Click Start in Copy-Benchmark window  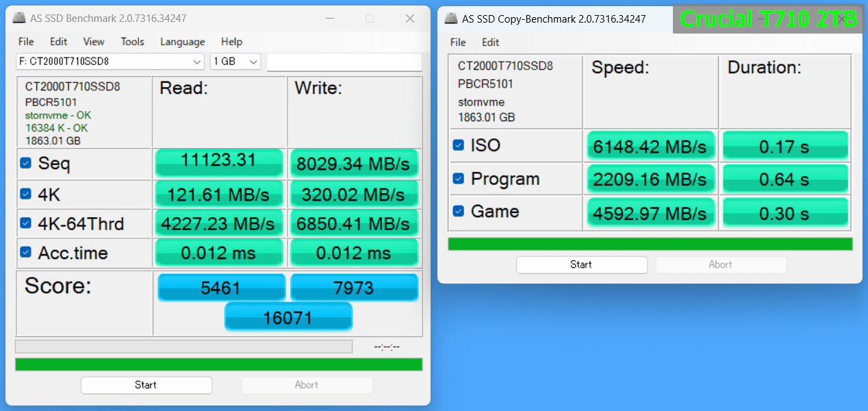[x=581, y=264]
